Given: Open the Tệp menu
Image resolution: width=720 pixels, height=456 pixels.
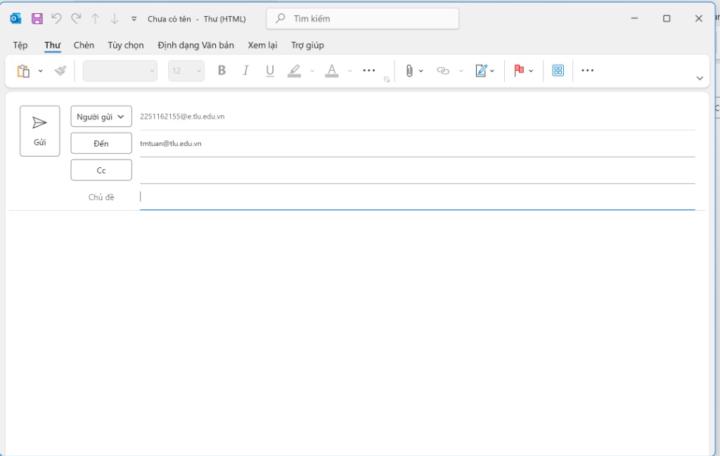Looking at the screenshot, I should 20,45.
